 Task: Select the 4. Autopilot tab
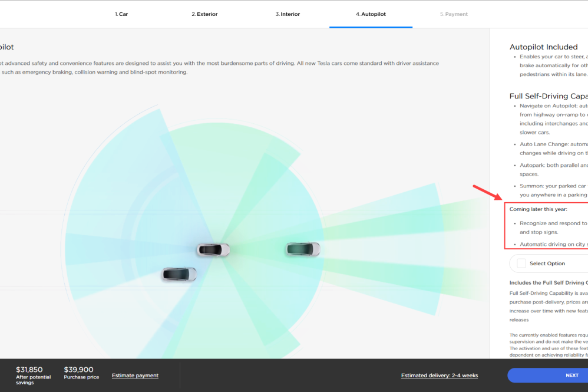[371, 14]
